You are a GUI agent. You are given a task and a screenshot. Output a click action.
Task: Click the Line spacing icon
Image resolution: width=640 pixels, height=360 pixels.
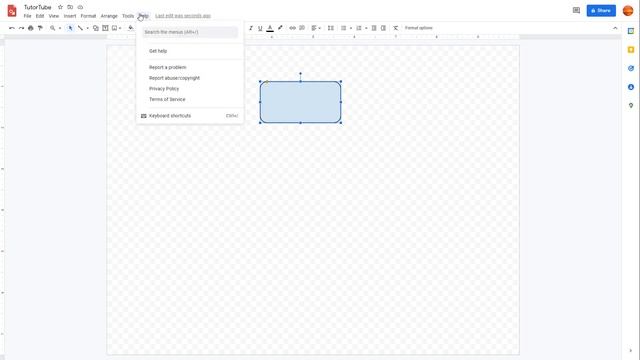tap(331, 28)
